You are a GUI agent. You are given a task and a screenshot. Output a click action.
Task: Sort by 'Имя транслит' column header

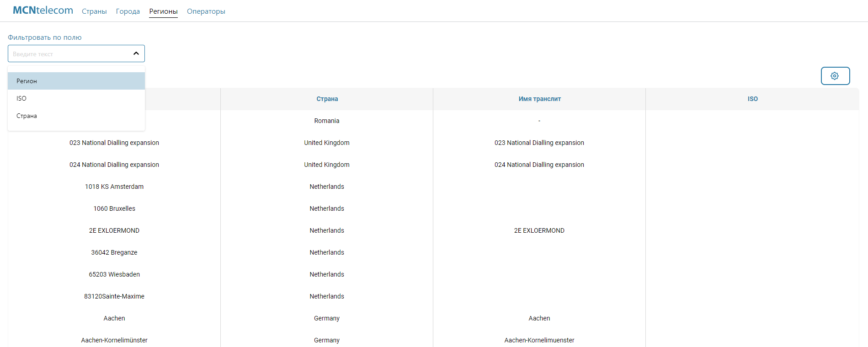(539, 99)
